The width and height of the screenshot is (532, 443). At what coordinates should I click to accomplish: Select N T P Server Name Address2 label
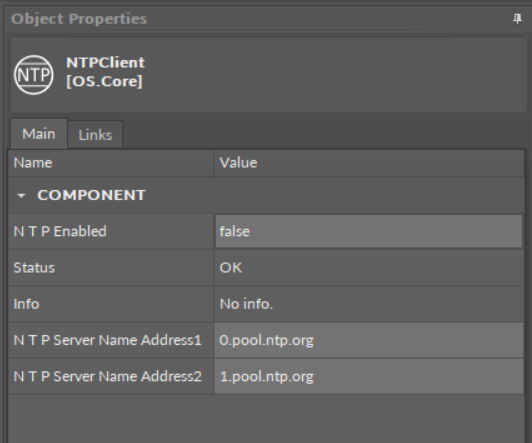pos(108,377)
